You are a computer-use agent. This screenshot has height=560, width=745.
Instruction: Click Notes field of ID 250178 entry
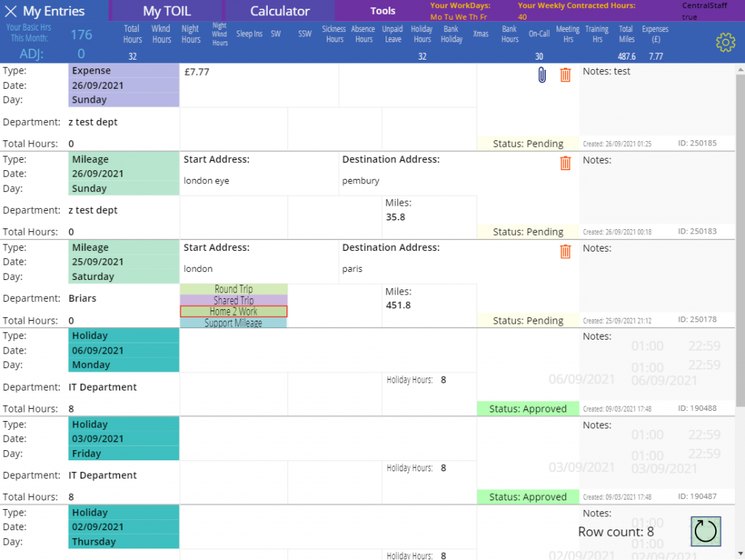[x=657, y=276]
